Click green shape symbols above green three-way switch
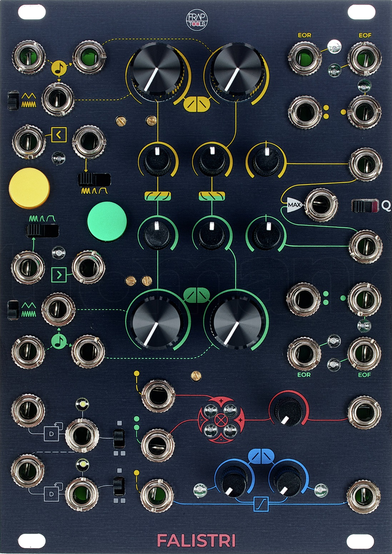 tap(42, 218)
